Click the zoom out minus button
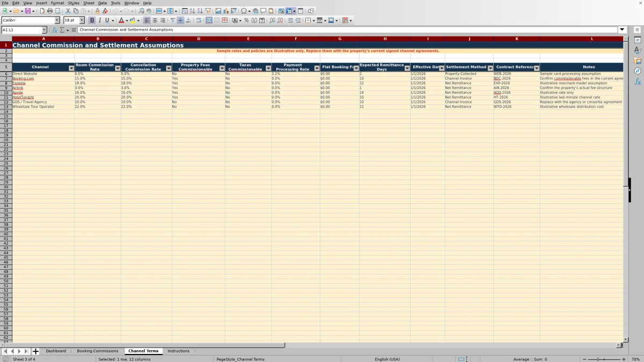This screenshot has height=362, width=644. [585, 359]
